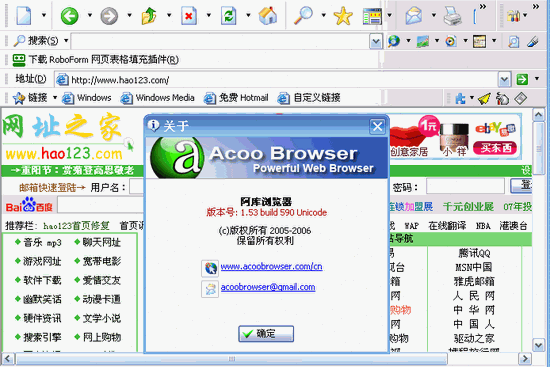551x367 pixels.
Task: Open the Windows Media links bar item
Action: (x=157, y=98)
